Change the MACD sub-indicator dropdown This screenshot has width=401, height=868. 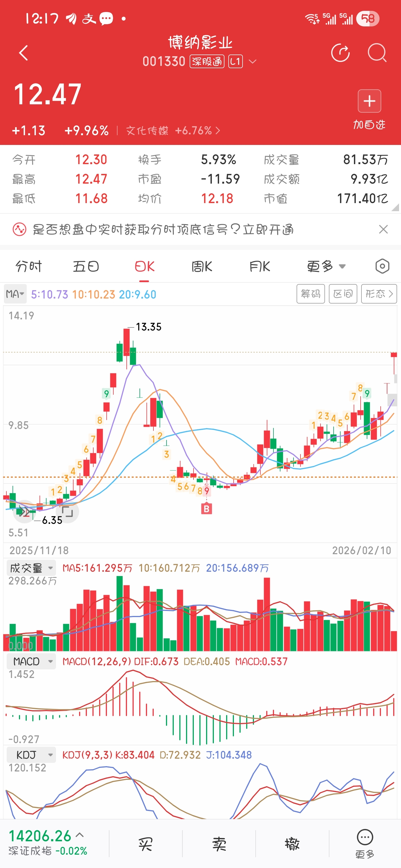point(31,662)
